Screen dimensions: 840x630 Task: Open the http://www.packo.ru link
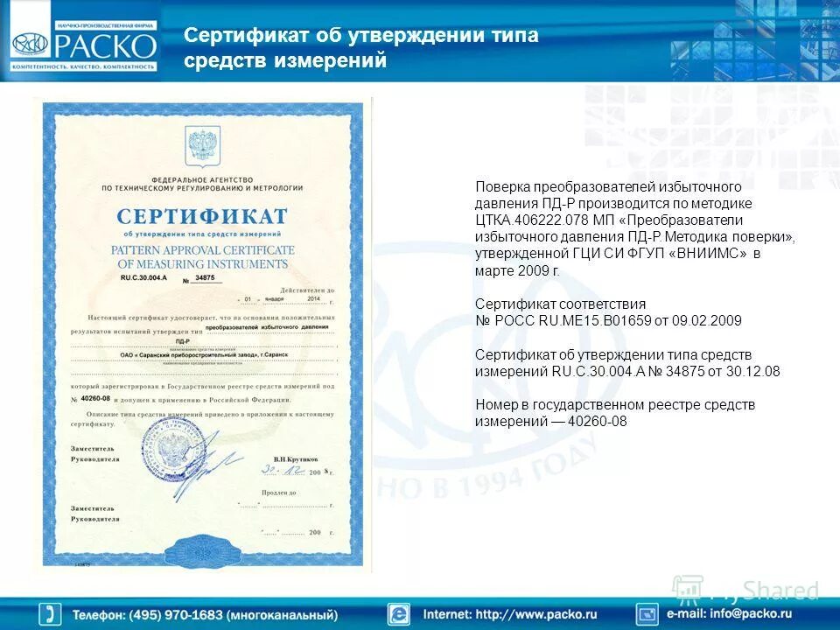coord(511,612)
